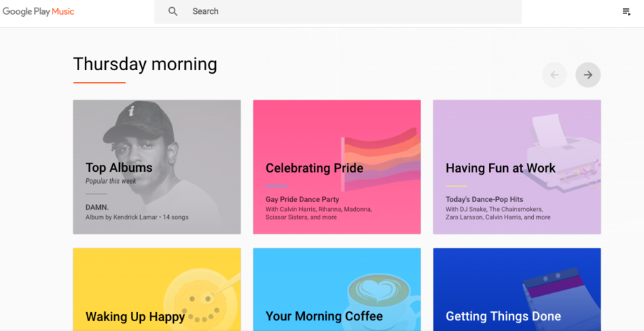Viewport: 644px width, 331px height.
Task: Open the Celebrating Pride card
Action: coord(337,167)
